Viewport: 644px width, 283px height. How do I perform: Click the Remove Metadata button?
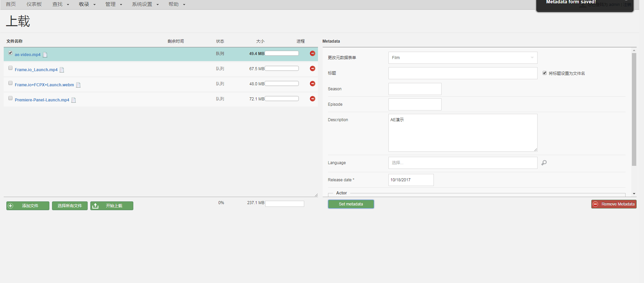pos(614,204)
